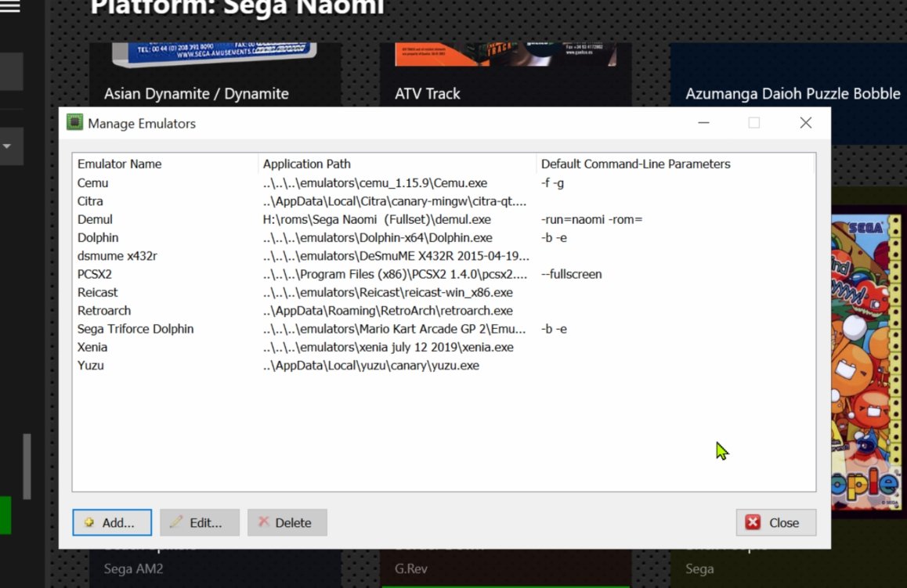Sort by the Emulator Name column header
The width and height of the screenshot is (907, 588).
click(119, 164)
